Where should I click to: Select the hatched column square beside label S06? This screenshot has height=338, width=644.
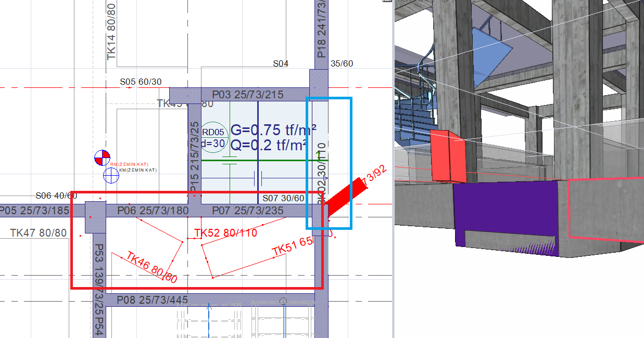[x=95, y=217]
